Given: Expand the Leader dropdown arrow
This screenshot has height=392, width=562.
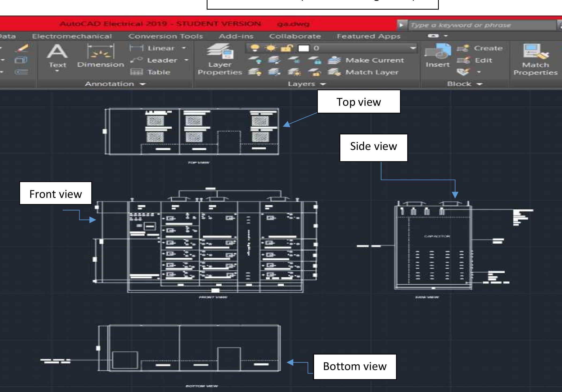Looking at the screenshot, I should (x=186, y=60).
